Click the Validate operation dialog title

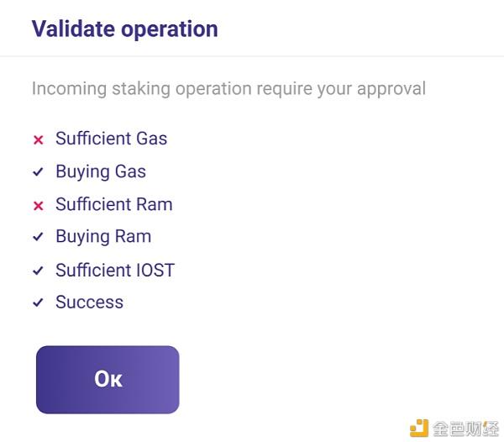click(x=124, y=29)
